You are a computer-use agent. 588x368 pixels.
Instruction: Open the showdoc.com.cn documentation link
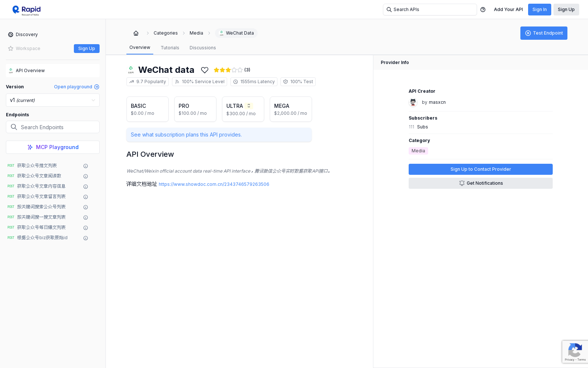214,184
